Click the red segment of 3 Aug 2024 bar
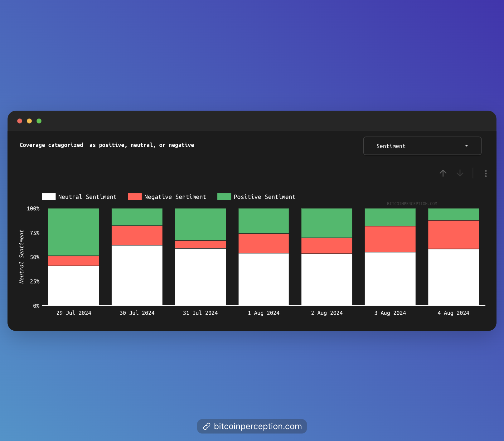This screenshot has height=441, width=504. 390,239
